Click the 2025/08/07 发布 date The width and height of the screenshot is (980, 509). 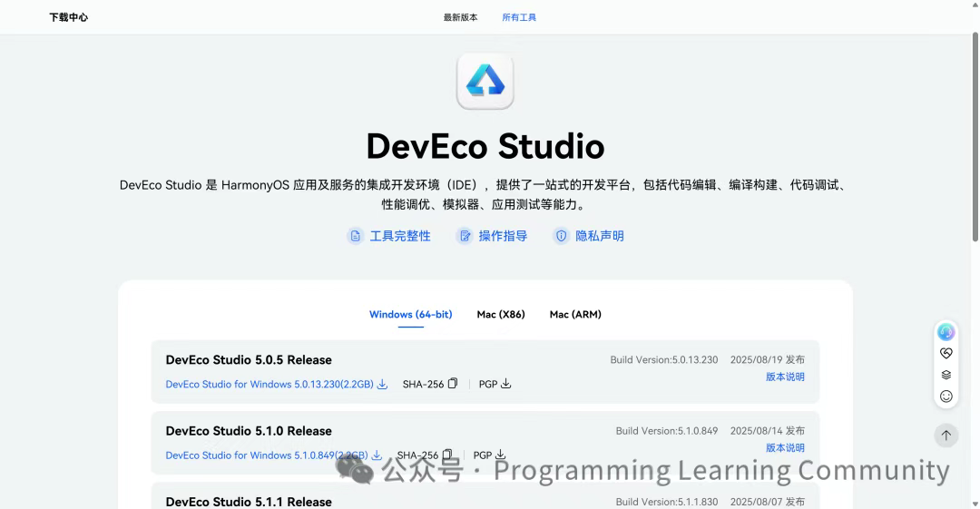click(768, 502)
